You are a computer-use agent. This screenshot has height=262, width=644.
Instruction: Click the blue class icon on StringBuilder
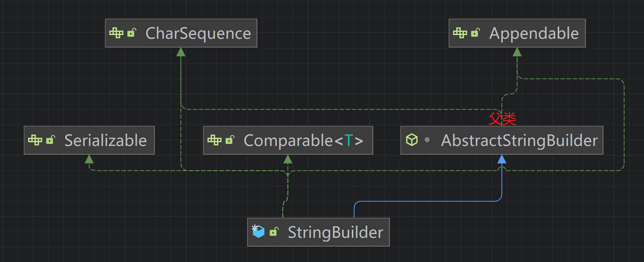tap(258, 232)
